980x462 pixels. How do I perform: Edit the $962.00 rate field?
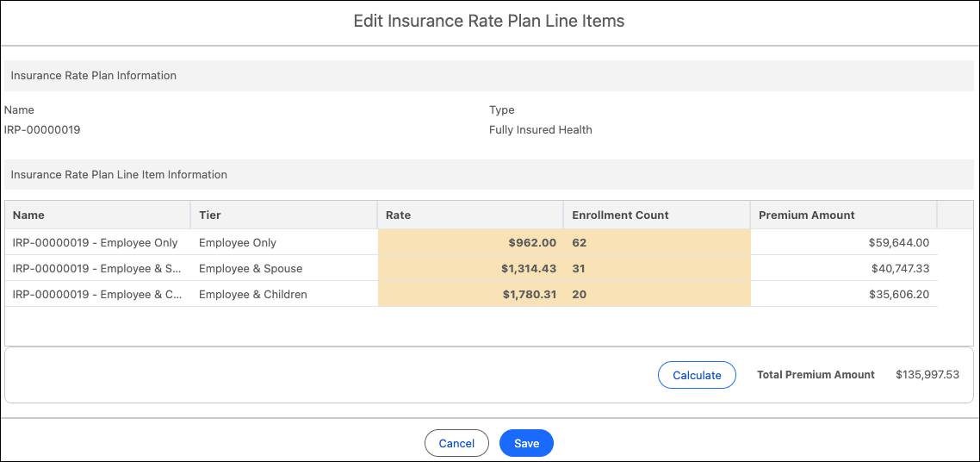(470, 243)
